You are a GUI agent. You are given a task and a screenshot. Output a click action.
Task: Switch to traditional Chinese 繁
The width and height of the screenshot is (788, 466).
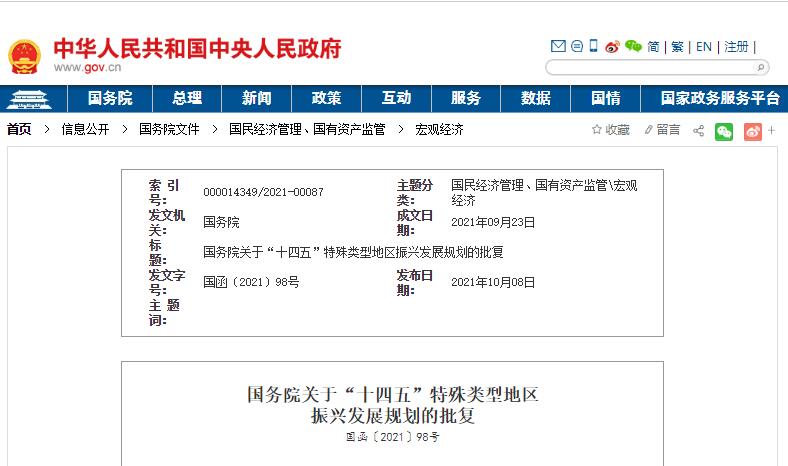(x=677, y=47)
